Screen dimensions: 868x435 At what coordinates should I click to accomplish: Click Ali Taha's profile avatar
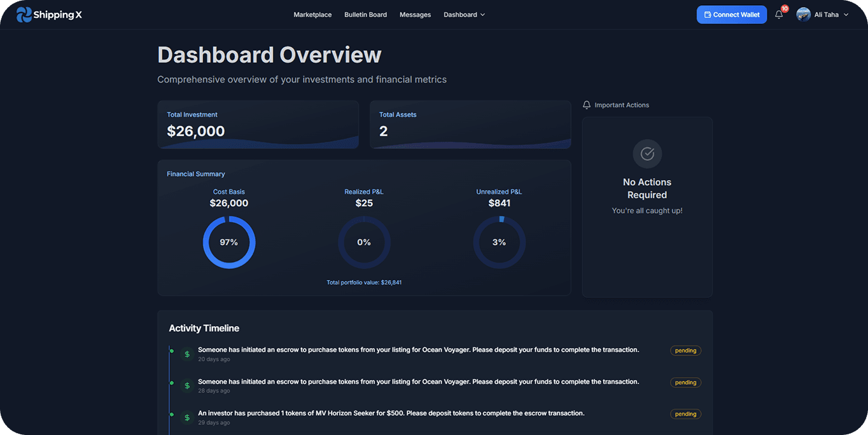(803, 15)
